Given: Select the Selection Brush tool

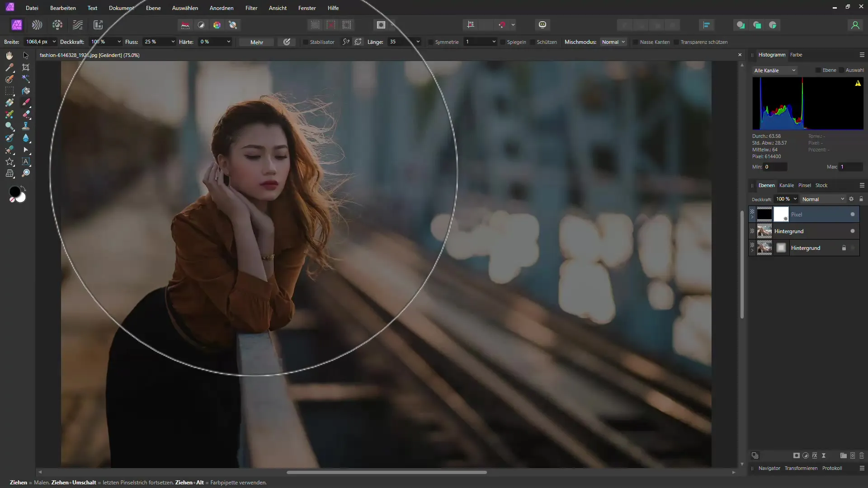Looking at the screenshot, I should point(9,79).
